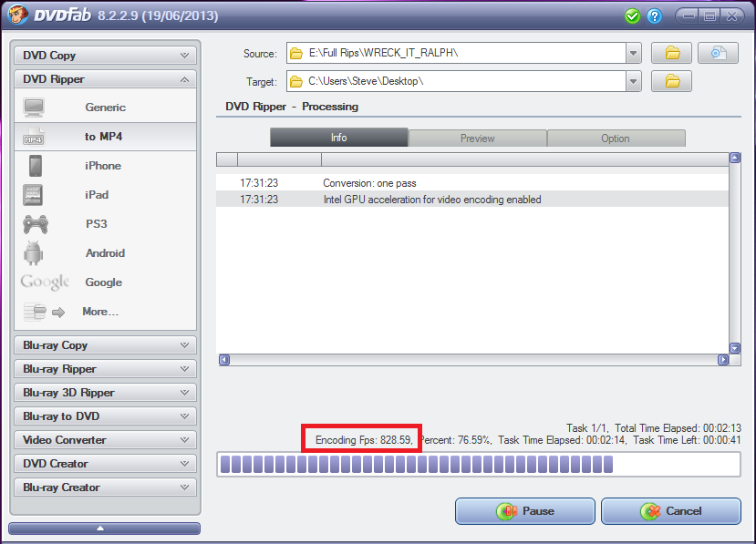Click the Android robot icon

tap(33, 253)
